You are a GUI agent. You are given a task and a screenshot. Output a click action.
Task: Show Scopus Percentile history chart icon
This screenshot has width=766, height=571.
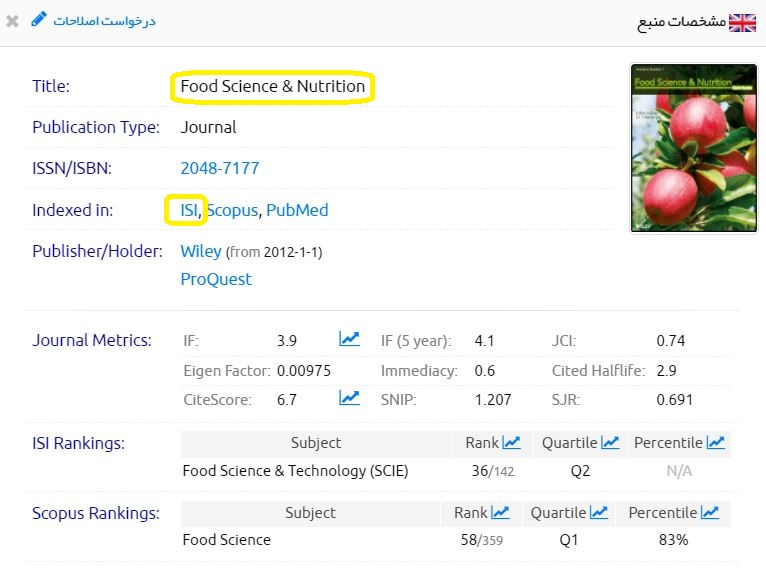pos(709,512)
